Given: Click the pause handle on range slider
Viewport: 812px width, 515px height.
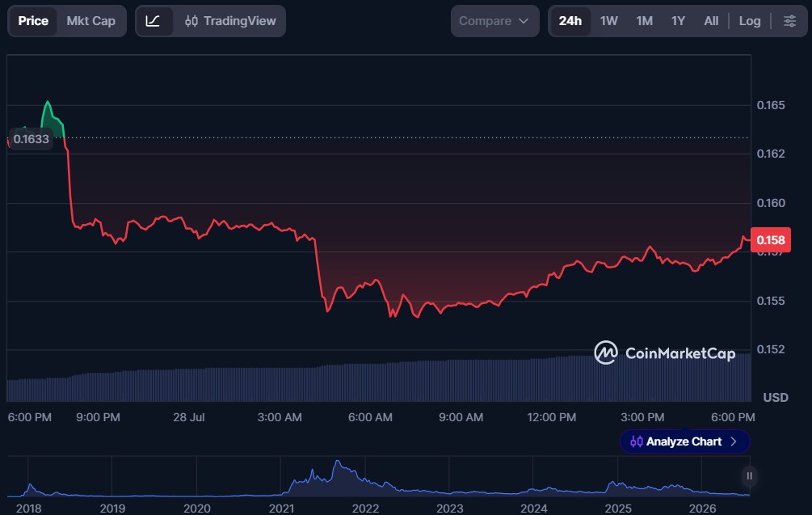Looking at the screenshot, I should 749,475.
